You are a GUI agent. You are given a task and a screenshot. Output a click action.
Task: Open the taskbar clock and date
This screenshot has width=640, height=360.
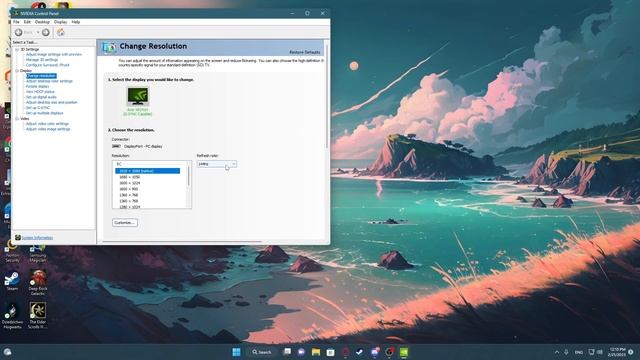[x=616, y=352]
